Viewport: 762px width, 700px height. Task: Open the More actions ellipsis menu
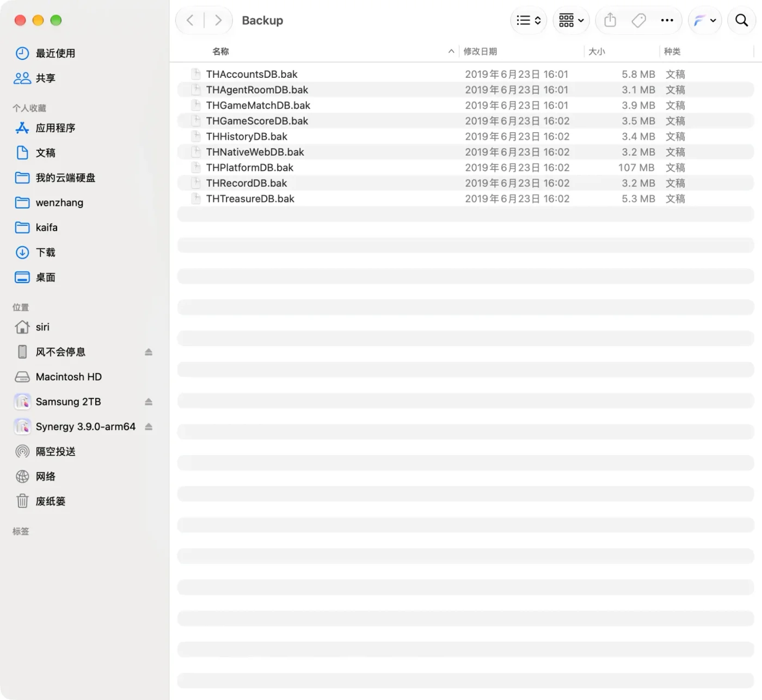(667, 21)
